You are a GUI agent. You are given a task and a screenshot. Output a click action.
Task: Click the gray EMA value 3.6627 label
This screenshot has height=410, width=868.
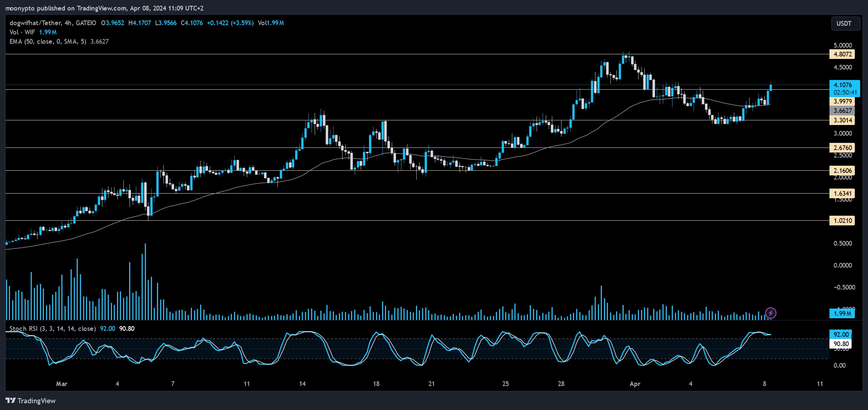point(842,111)
